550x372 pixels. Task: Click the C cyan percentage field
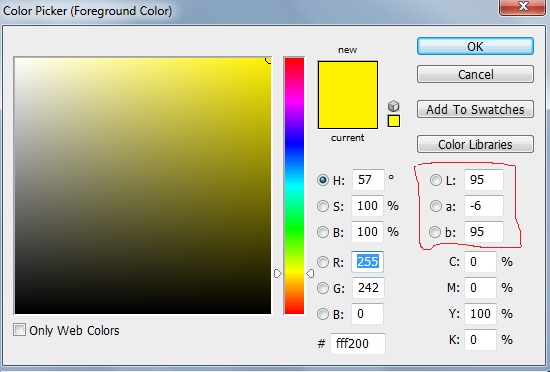(480, 262)
